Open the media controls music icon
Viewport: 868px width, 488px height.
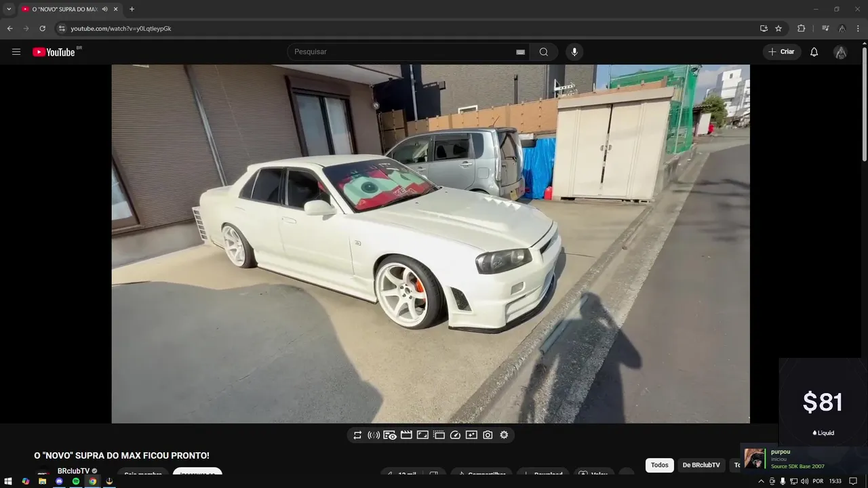pyautogui.click(x=825, y=28)
